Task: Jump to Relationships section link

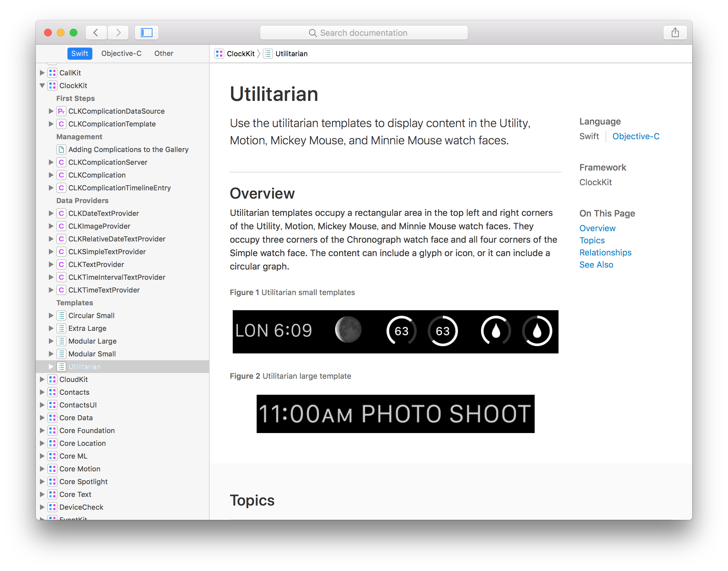Action: coord(605,253)
